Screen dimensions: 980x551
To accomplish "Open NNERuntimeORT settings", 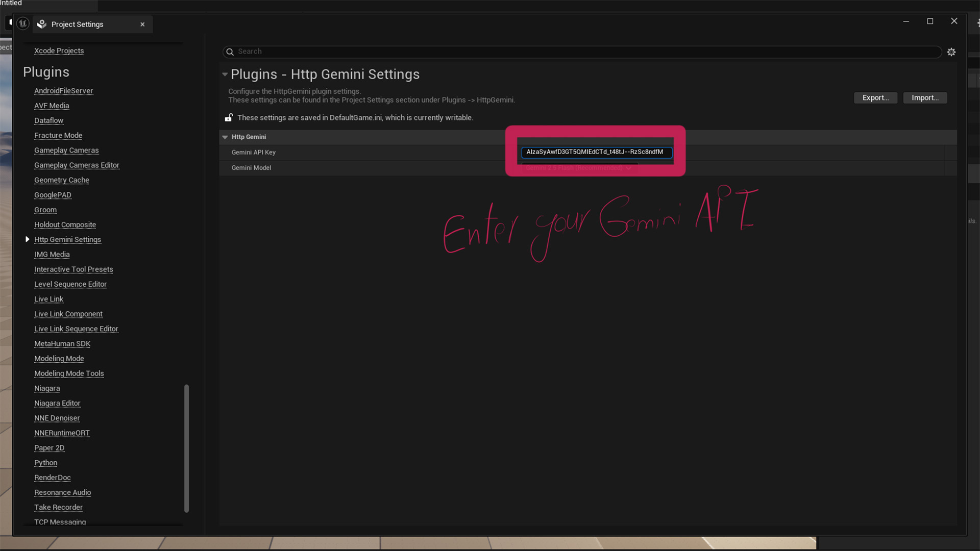I will tap(62, 433).
